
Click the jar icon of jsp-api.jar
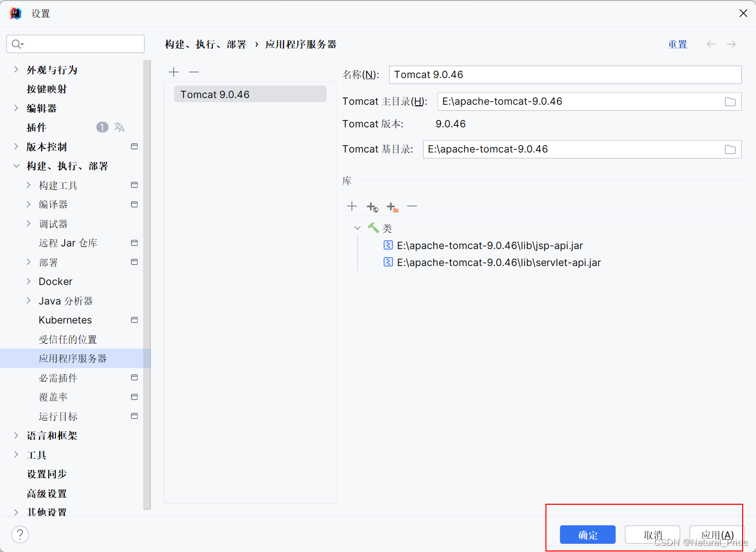(x=388, y=245)
